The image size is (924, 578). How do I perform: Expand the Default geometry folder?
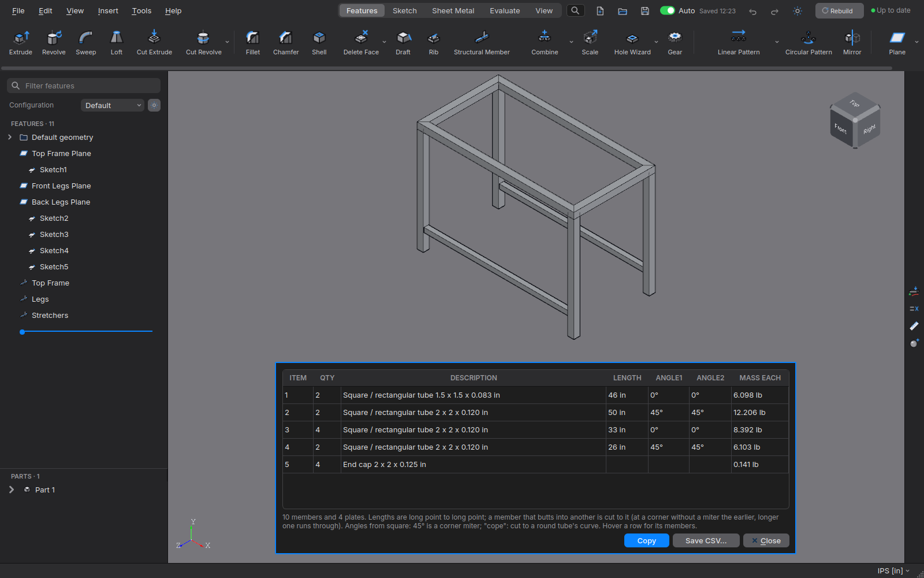point(10,137)
